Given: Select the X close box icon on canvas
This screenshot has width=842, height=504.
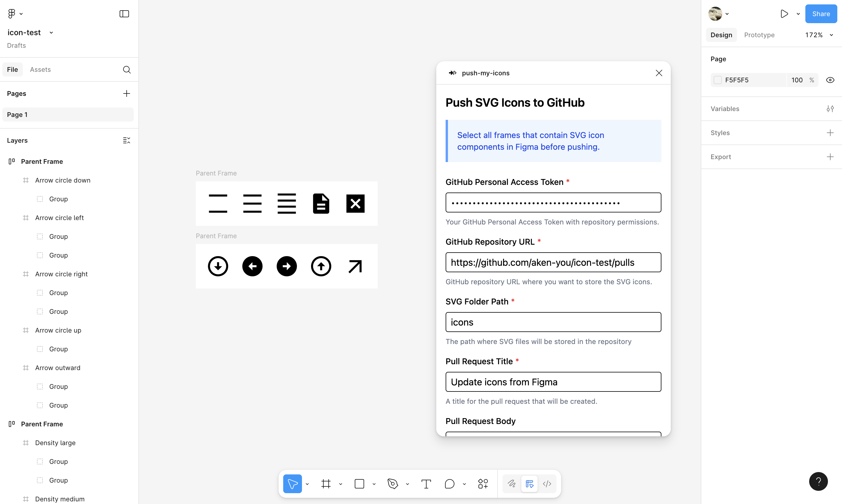Looking at the screenshot, I should tap(355, 203).
